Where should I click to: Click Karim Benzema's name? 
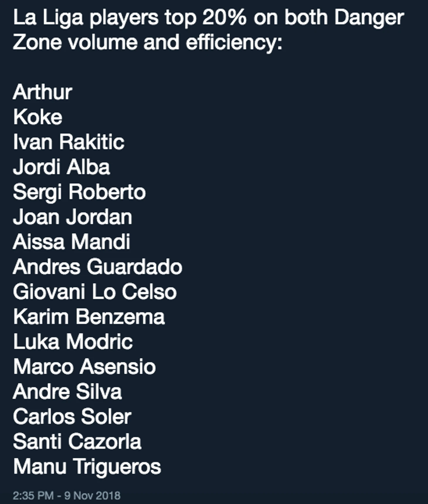[89, 317]
